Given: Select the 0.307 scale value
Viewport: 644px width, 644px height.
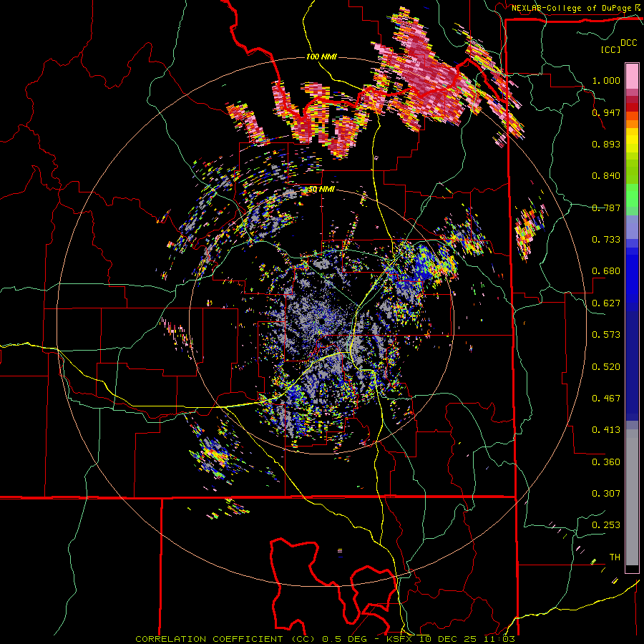Looking at the screenshot, I should 606,494.
